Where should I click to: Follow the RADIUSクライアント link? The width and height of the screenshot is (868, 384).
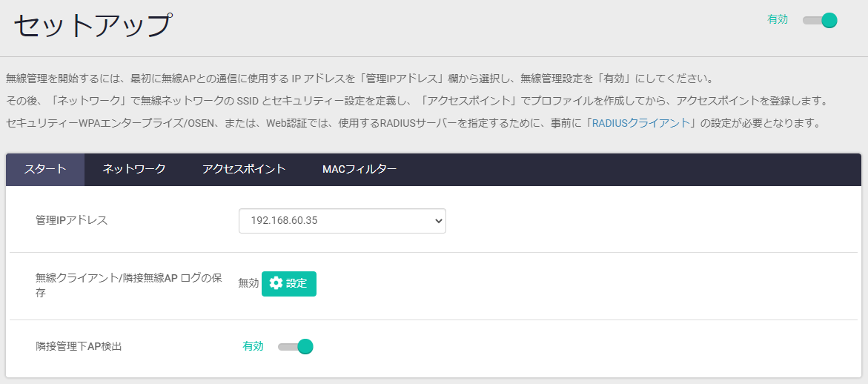pos(640,123)
